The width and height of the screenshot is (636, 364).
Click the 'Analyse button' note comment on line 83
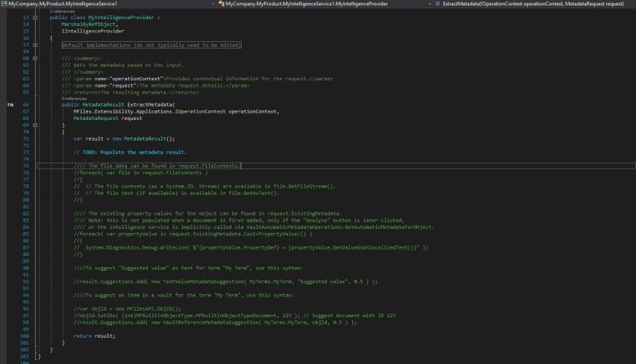[239, 220]
